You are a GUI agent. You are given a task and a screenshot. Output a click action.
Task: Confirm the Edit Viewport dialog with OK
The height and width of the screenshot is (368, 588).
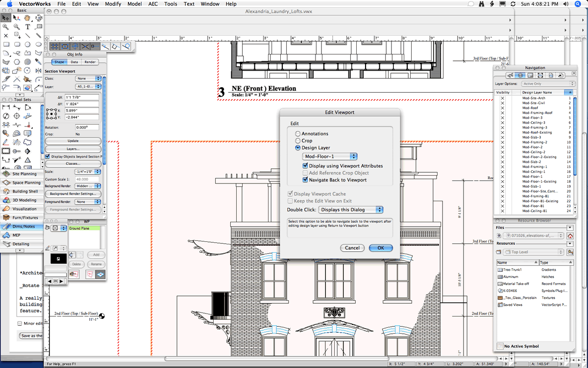pos(381,248)
